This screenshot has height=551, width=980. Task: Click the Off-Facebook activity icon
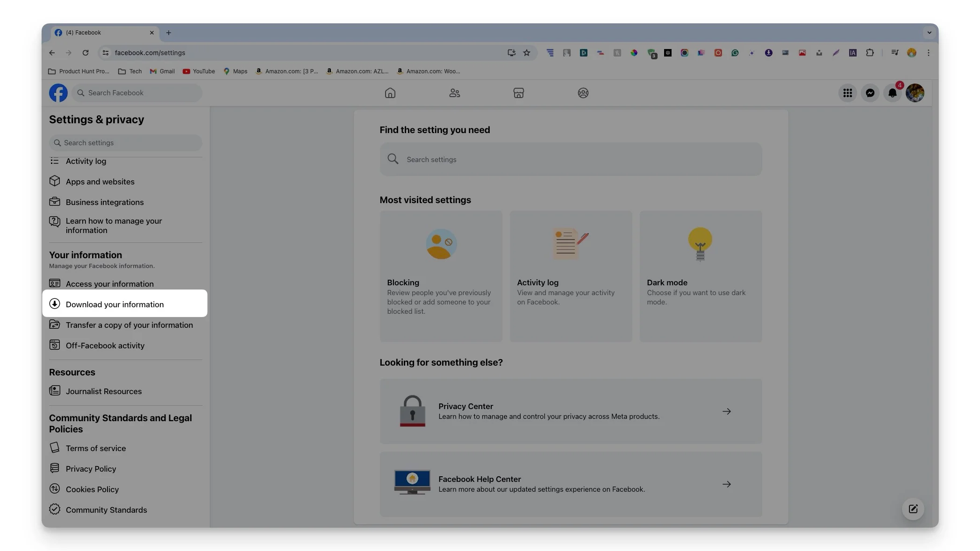tap(54, 345)
